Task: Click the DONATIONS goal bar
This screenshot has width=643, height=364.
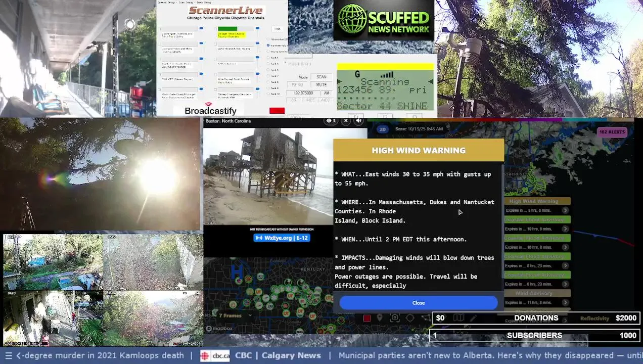Action: (x=536, y=318)
